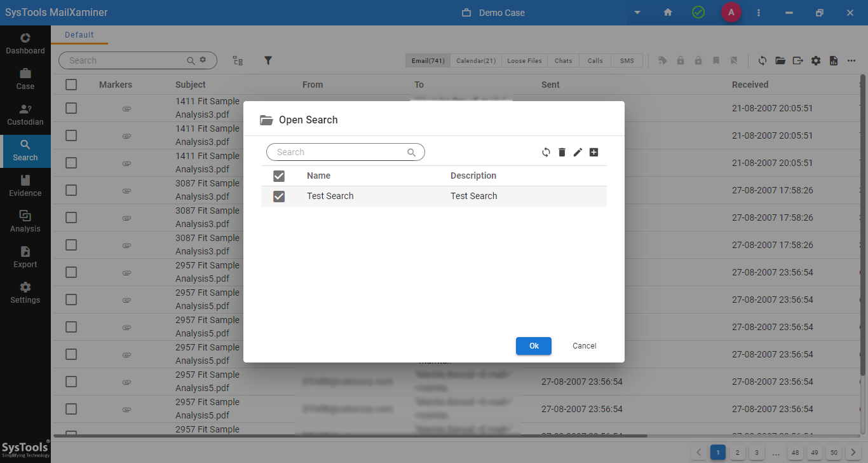
Task: Click into the Open Search dialog search field
Action: point(345,152)
